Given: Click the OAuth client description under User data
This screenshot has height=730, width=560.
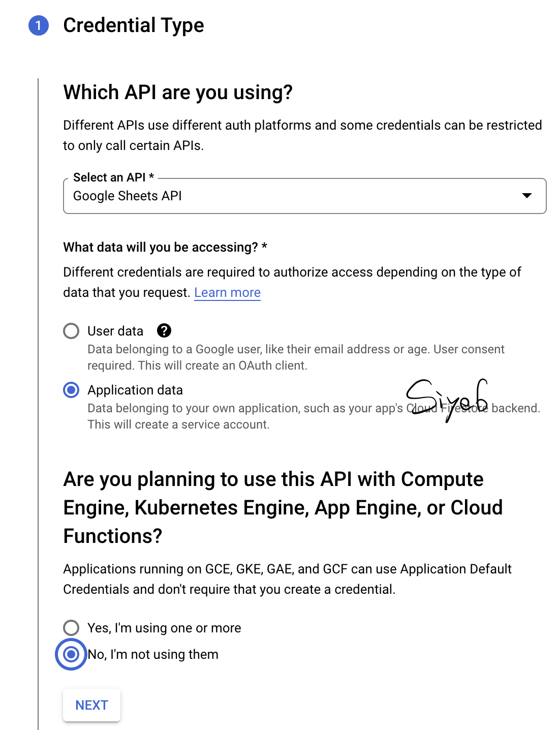Looking at the screenshot, I should pyautogui.click(x=197, y=366).
